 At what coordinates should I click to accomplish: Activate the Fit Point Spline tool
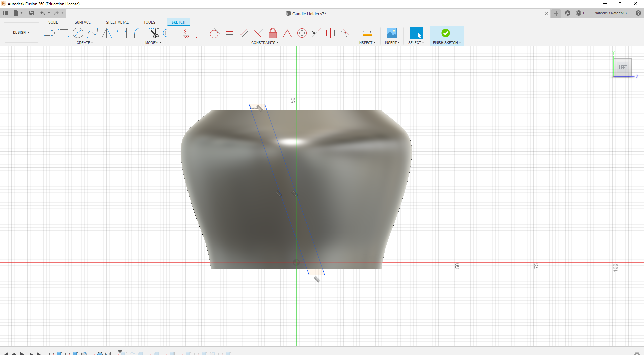coord(93,33)
